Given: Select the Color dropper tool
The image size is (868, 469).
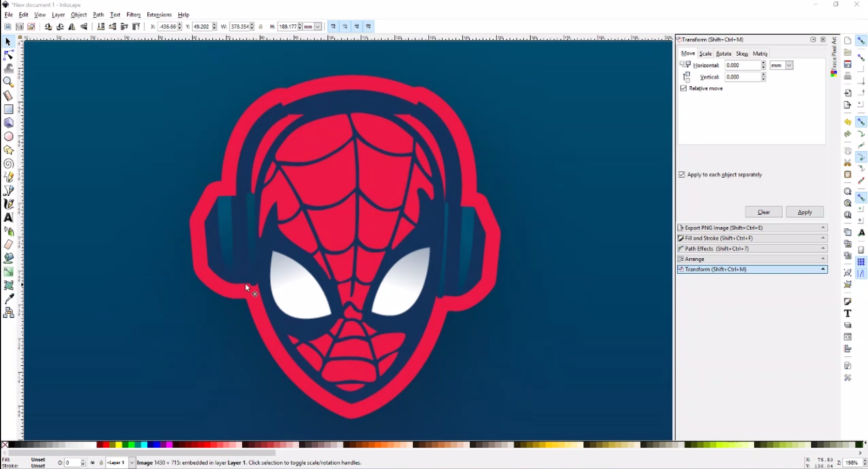Looking at the screenshot, I should point(8,299).
